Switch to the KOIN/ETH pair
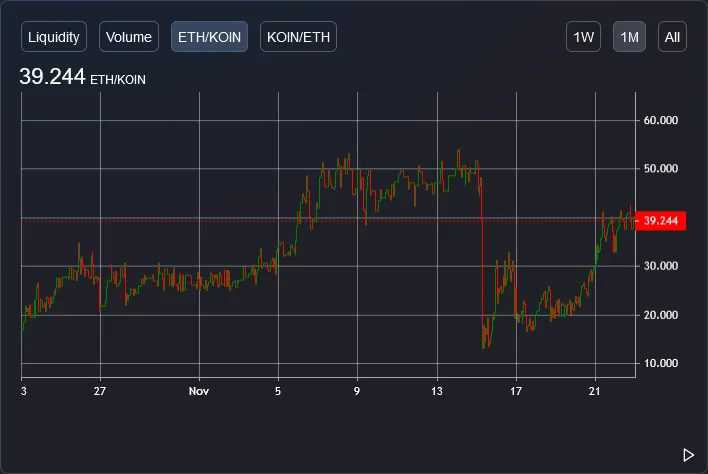The height and width of the screenshot is (474, 708). pos(298,37)
